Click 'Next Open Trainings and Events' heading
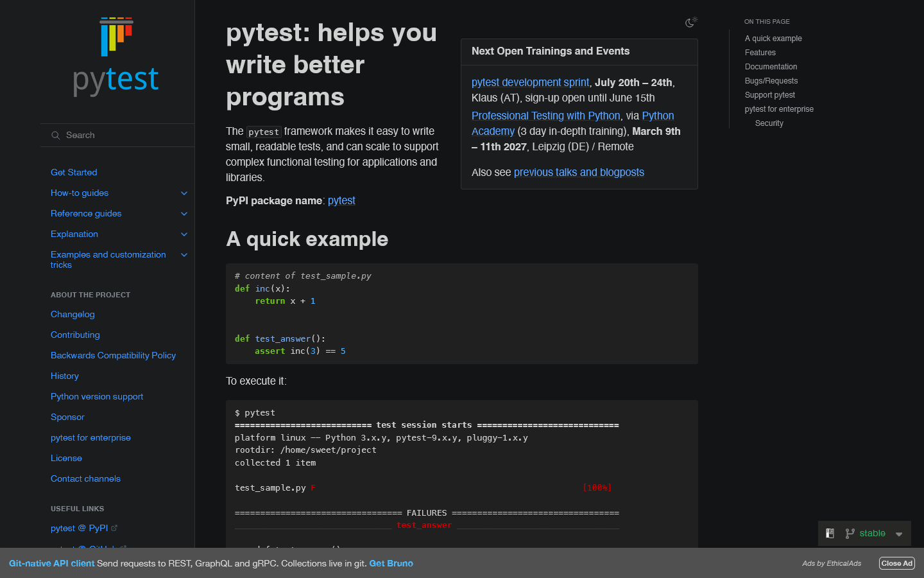 551,51
